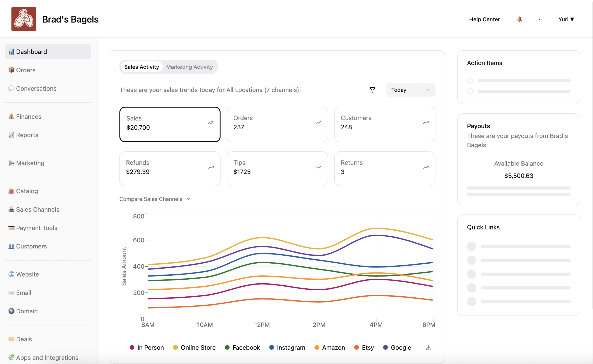Click the Google purple legend swatch
593x364 pixels.
tap(385, 347)
